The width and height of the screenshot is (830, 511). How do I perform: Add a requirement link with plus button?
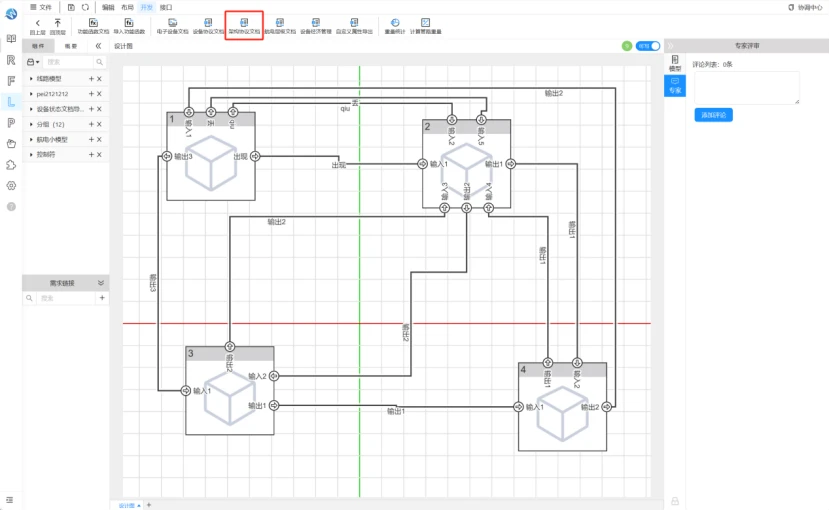pyautogui.click(x=102, y=298)
